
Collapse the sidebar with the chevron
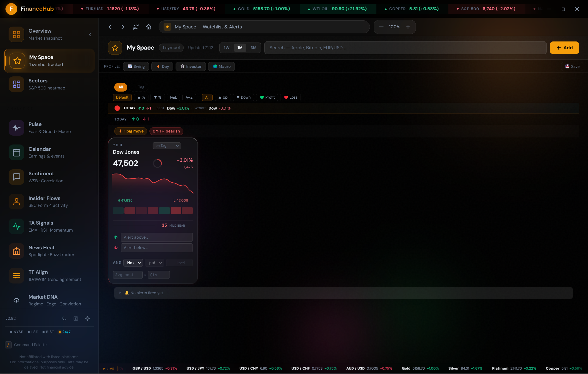90,34
